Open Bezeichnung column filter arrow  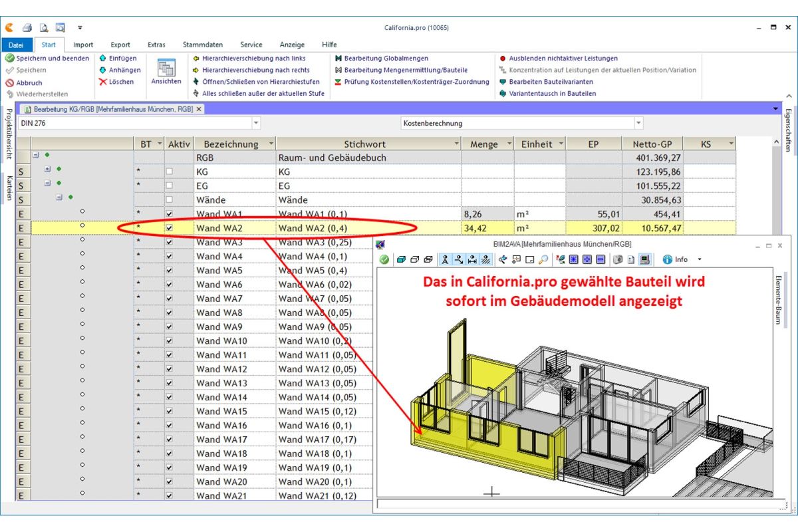tap(271, 144)
